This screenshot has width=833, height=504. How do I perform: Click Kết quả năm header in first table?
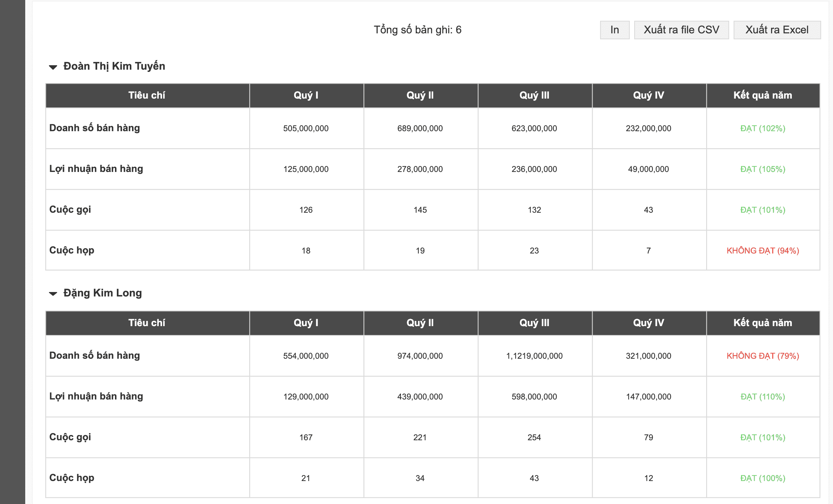tap(763, 95)
